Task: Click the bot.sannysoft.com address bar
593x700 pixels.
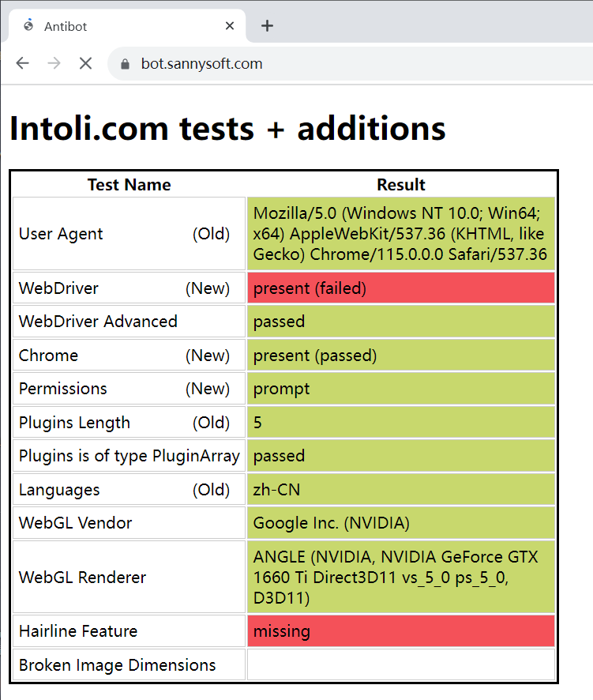Action: point(316,64)
